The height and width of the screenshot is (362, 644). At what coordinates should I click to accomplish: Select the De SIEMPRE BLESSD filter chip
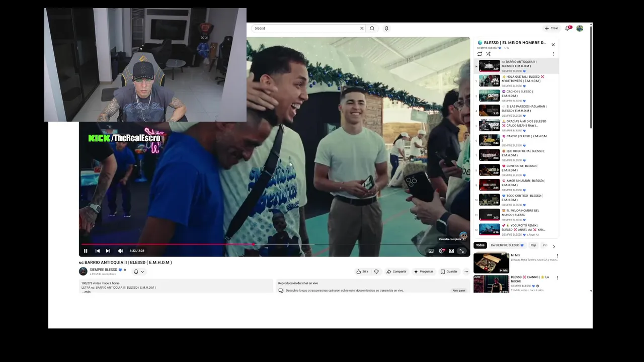[x=507, y=245]
